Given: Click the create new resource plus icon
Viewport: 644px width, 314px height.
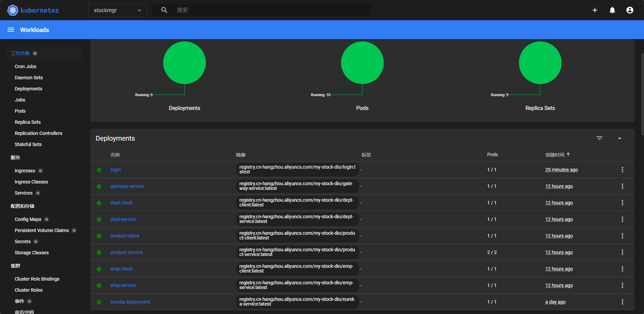Looking at the screenshot, I should pyautogui.click(x=595, y=10).
